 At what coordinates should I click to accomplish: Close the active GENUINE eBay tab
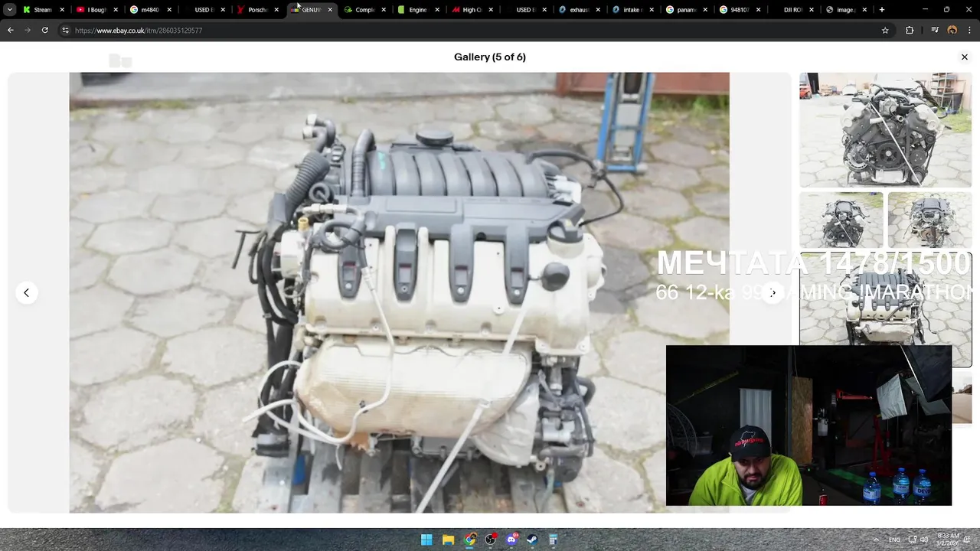(330, 10)
